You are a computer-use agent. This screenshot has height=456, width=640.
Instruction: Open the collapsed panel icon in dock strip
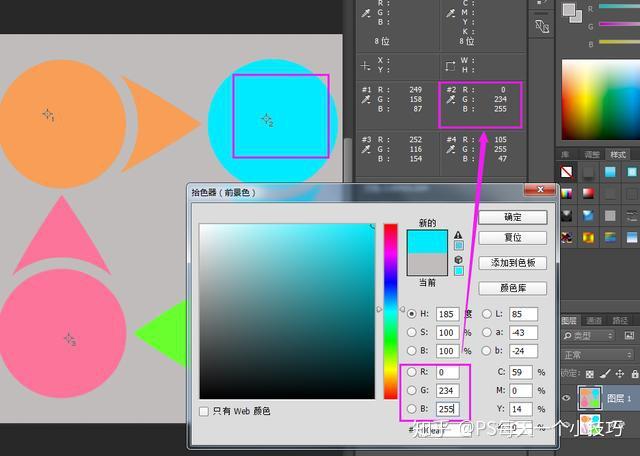tap(542, 27)
